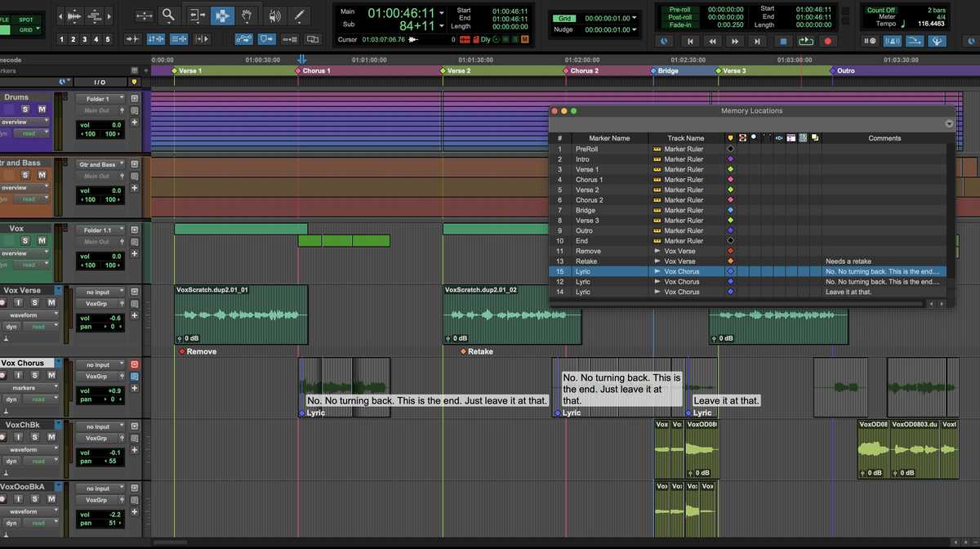Toggle Link Timeline and Edit Selection
980x549 pixels.
(156, 38)
